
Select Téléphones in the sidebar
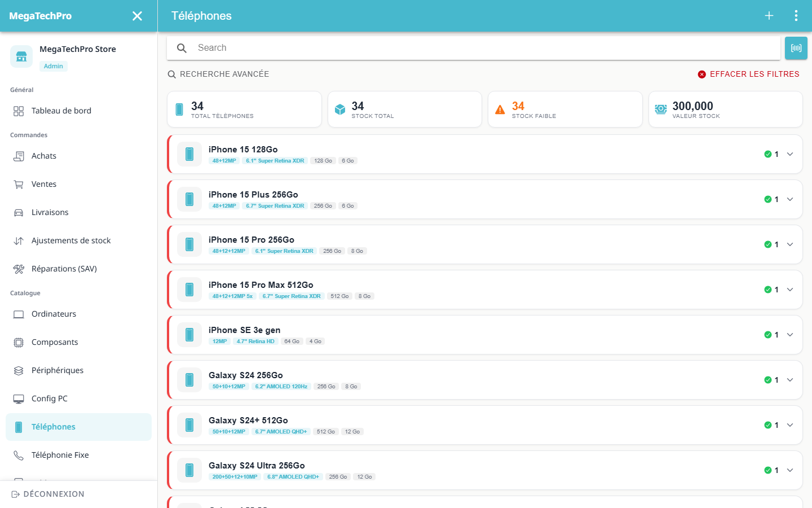tap(78, 427)
